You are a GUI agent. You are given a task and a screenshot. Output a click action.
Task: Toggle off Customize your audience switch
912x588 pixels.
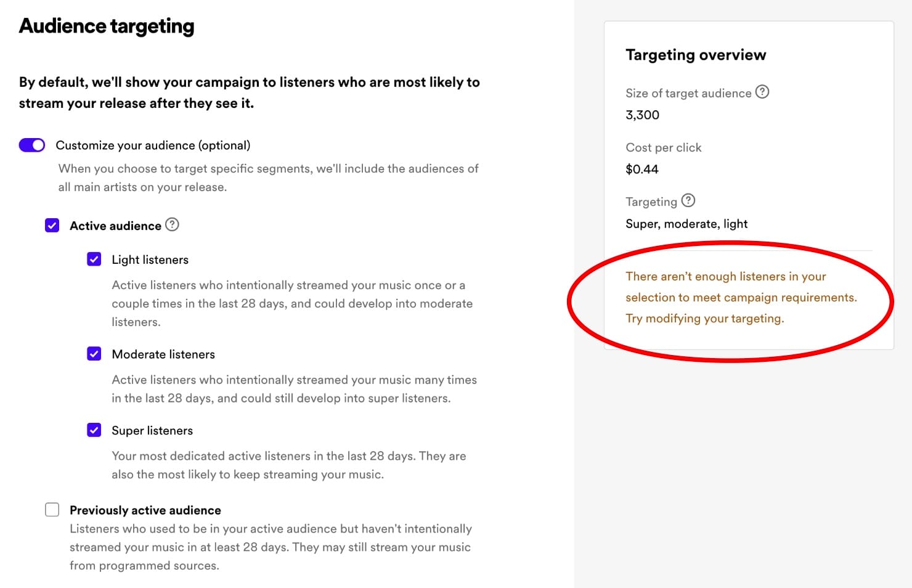coord(32,145)
